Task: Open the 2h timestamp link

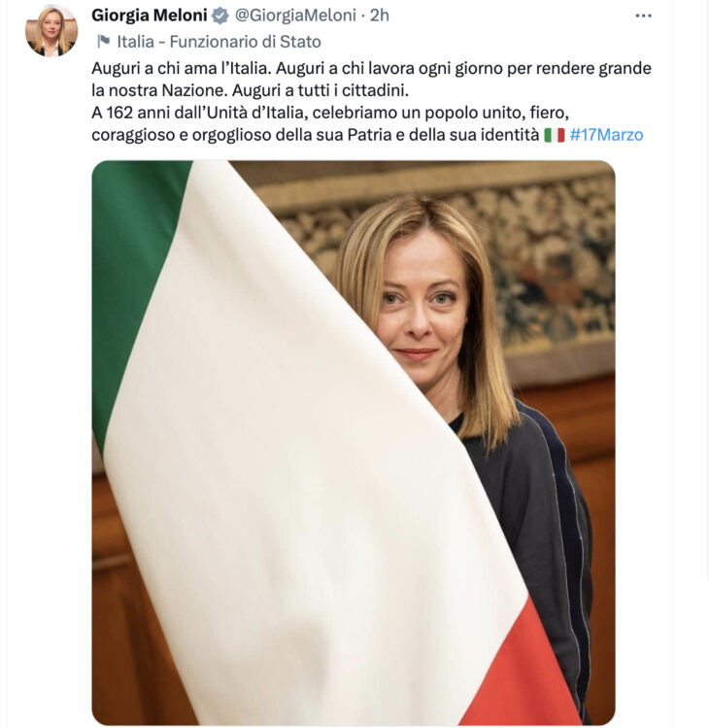Action: 379,16
